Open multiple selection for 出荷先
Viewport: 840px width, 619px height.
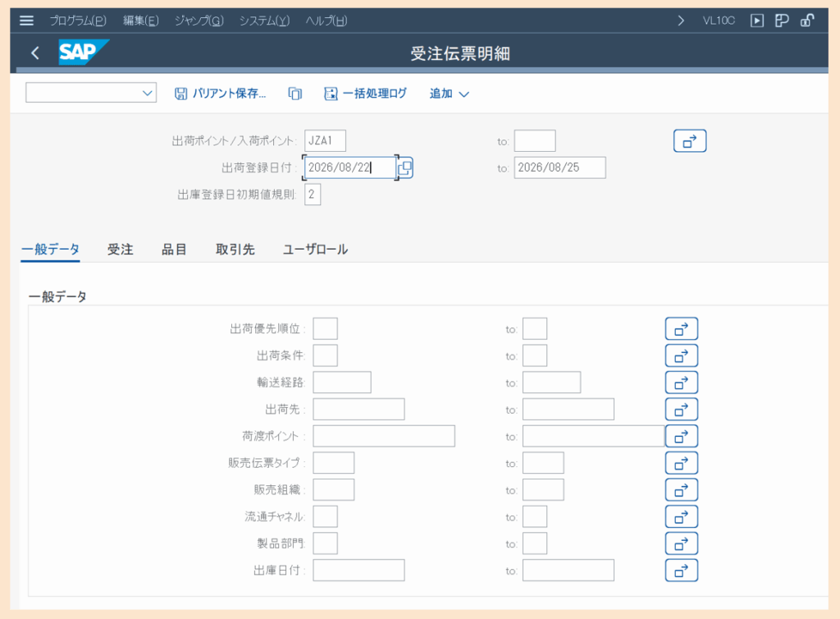682,410
